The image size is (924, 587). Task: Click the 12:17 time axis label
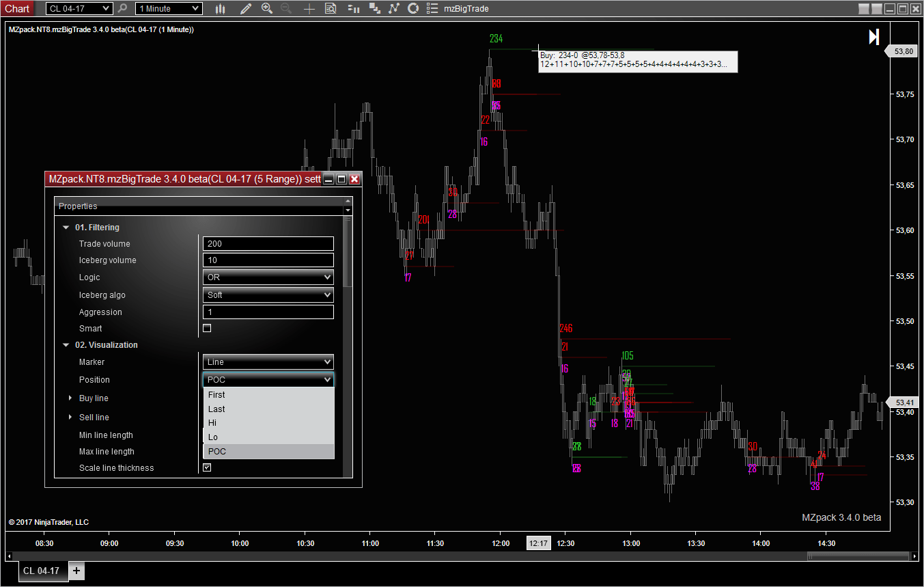[538, 543]
